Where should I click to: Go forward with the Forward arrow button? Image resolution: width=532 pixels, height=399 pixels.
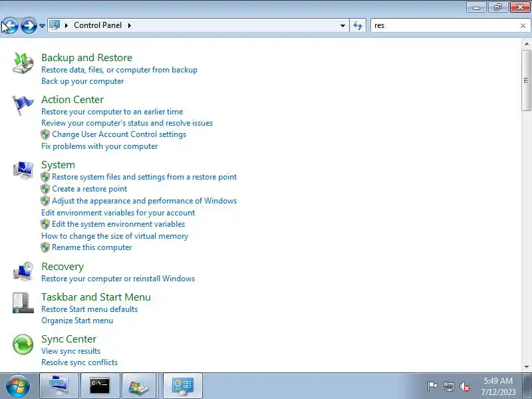click(x=29, y=25)
